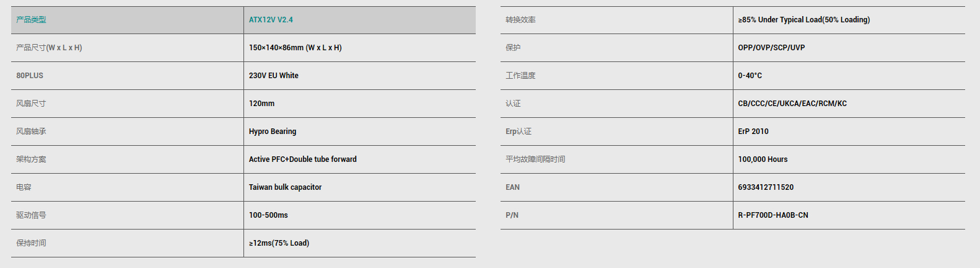The image size is (980, 268).
Task: Click the CB/CCC/CE/UKCA/EAC/RCM/KC certification text
Action: coord(792,104)
